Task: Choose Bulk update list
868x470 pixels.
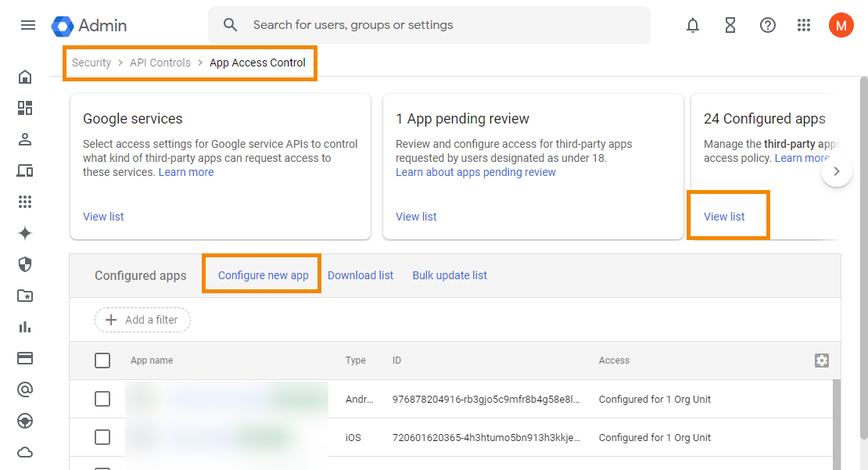Action: click(x=450, y=275)
